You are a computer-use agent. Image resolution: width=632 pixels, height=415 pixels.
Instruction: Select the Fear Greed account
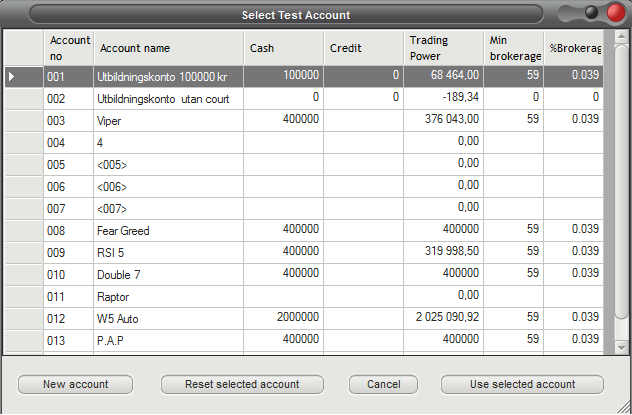click(304, 230)
